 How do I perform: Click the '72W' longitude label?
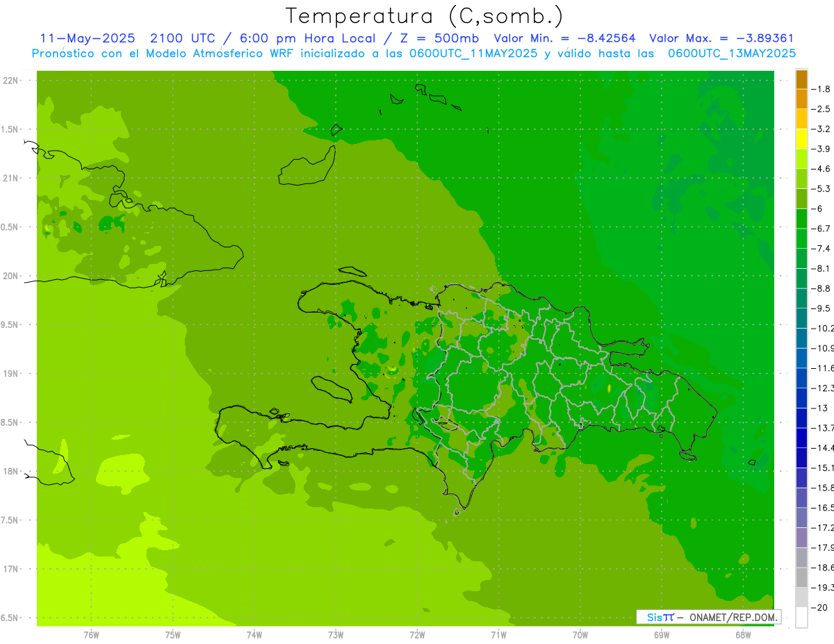(417, 635)
